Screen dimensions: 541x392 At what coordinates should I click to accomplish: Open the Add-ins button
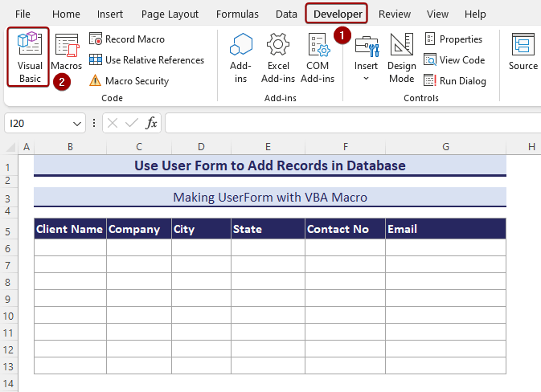240,58
